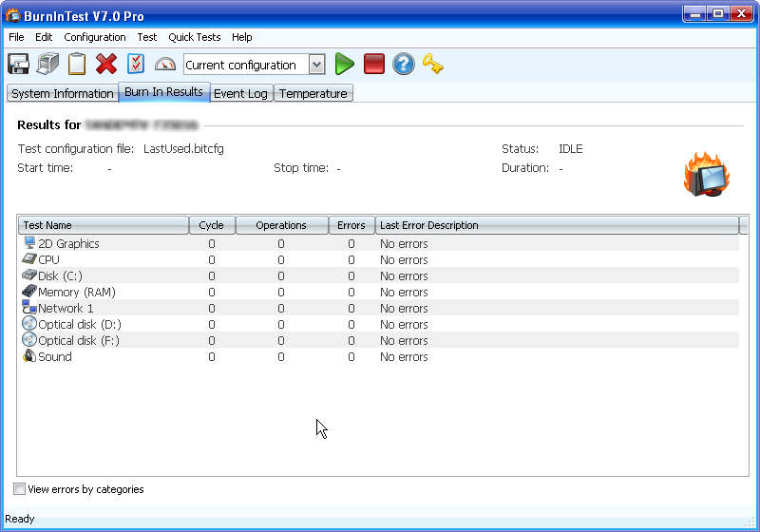
Task: Select the Network 1 row label
Action: [x=66, y=309]
